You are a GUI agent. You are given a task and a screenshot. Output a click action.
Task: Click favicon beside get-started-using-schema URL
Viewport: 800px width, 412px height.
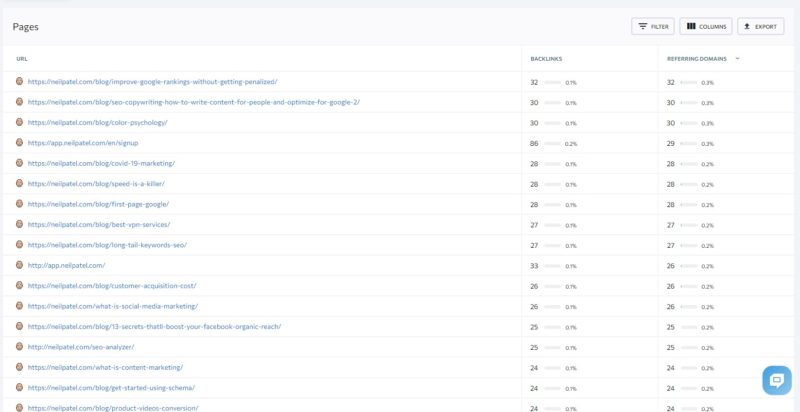point(19,387)
